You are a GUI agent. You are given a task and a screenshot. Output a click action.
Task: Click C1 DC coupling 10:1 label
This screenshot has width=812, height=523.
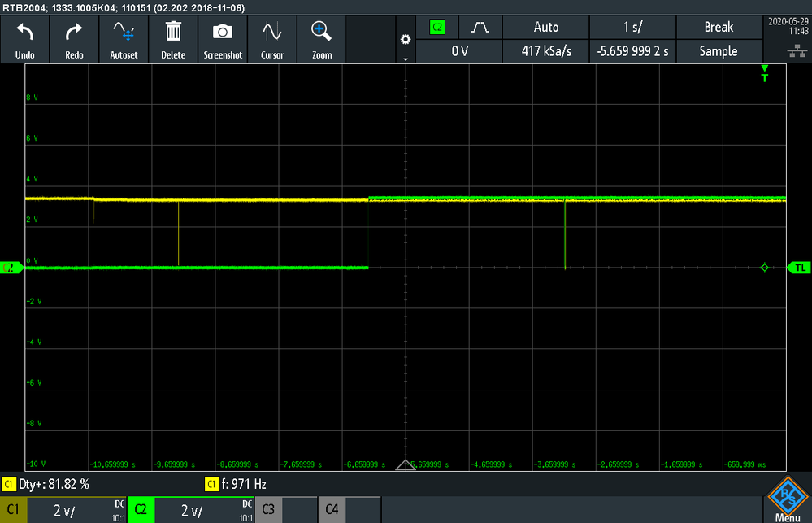tap(118, 511)
